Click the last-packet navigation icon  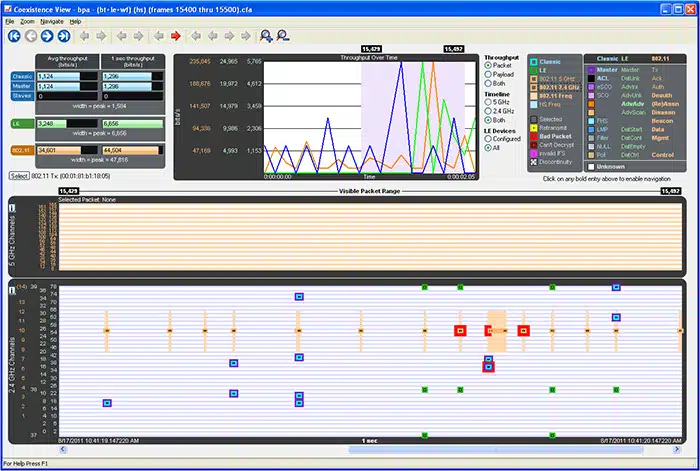pyautogui.click(x=64, y=36)
